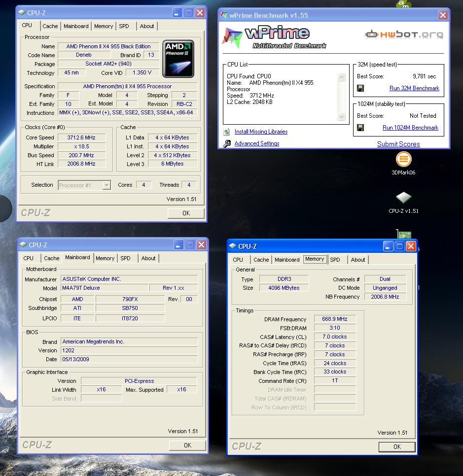463x476 pixels.
Task: Click the DRAM Frequency value 668.9 MHz
Action: [x=335, y=319]
